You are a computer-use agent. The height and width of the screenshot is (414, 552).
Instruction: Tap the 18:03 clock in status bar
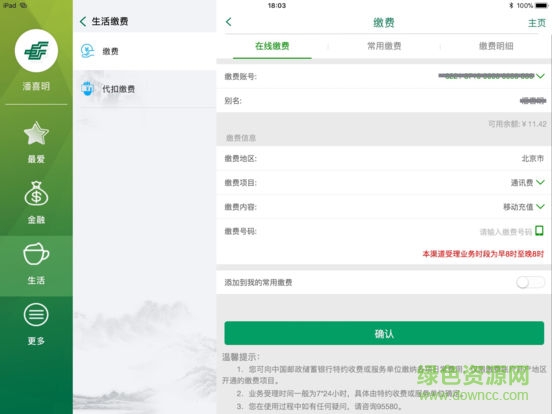coord(277,6)
